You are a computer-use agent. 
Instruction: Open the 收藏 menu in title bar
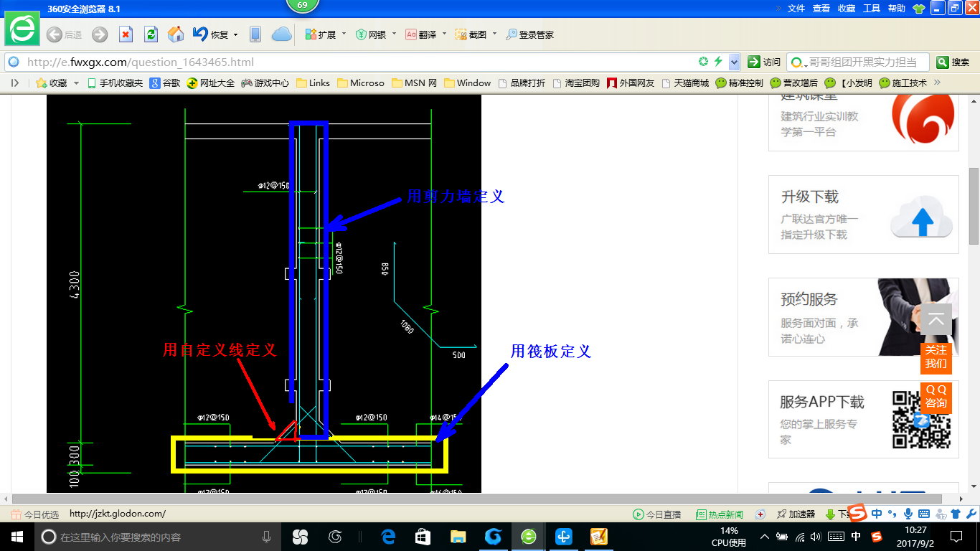click(x=847, y=8)
